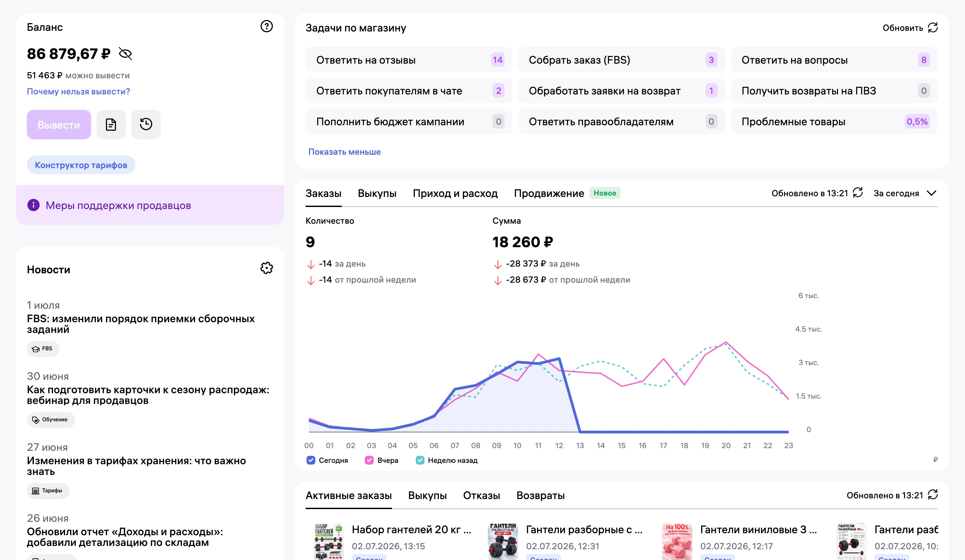This screenshot has width=965, height=560.
Task: Click the info icon in seller support banner
Action: pyautogui.click(x=33, y=205)
